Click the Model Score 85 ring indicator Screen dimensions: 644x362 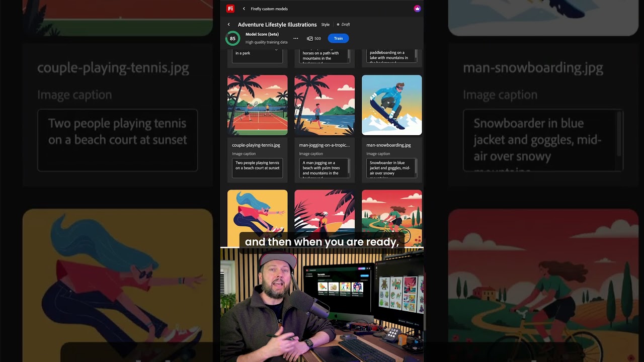pyautogui.click(x=232, y=38)
